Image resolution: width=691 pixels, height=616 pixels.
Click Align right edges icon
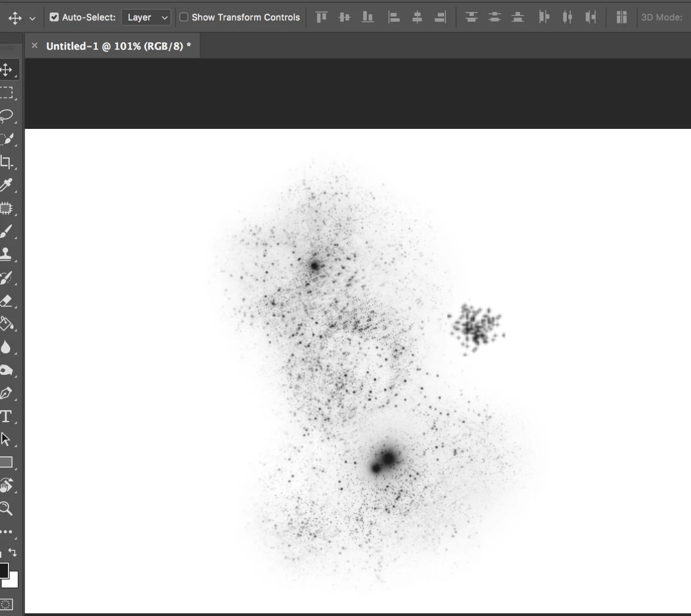pos(440,17)
